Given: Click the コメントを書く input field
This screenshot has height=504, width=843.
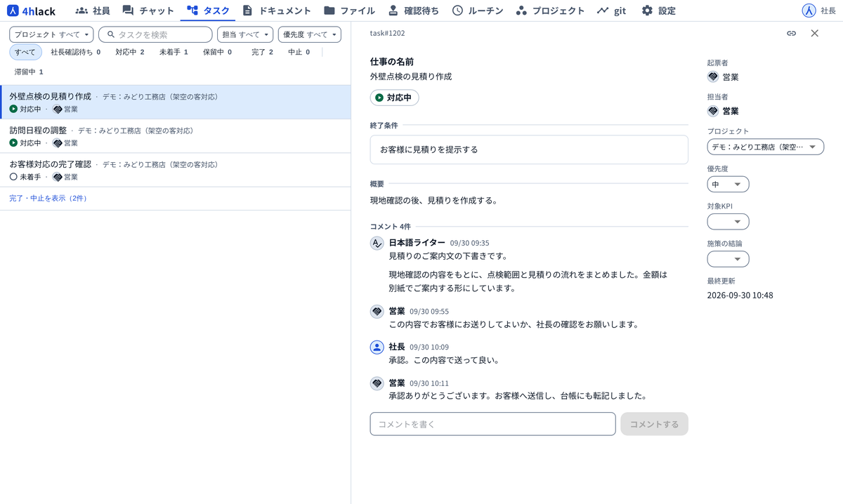Looking at the screenshot, I should coord(492,424).
